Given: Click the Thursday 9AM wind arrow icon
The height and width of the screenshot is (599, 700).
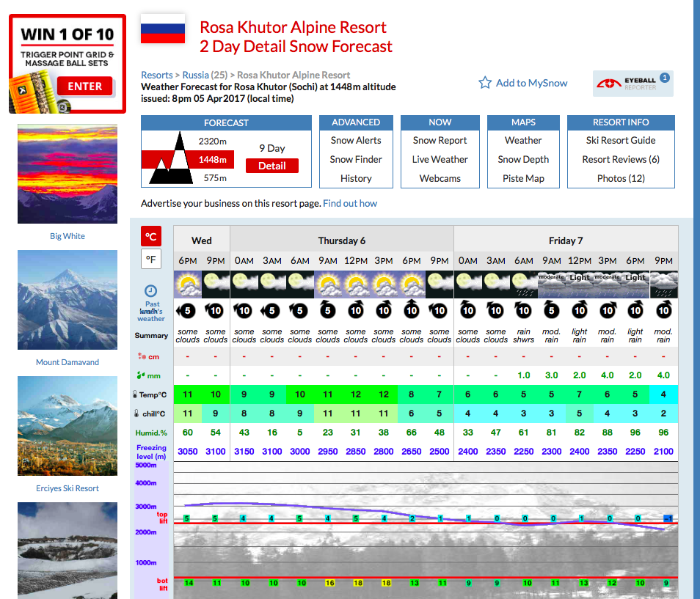Looking at the screenshot, I should pos(328,310).
